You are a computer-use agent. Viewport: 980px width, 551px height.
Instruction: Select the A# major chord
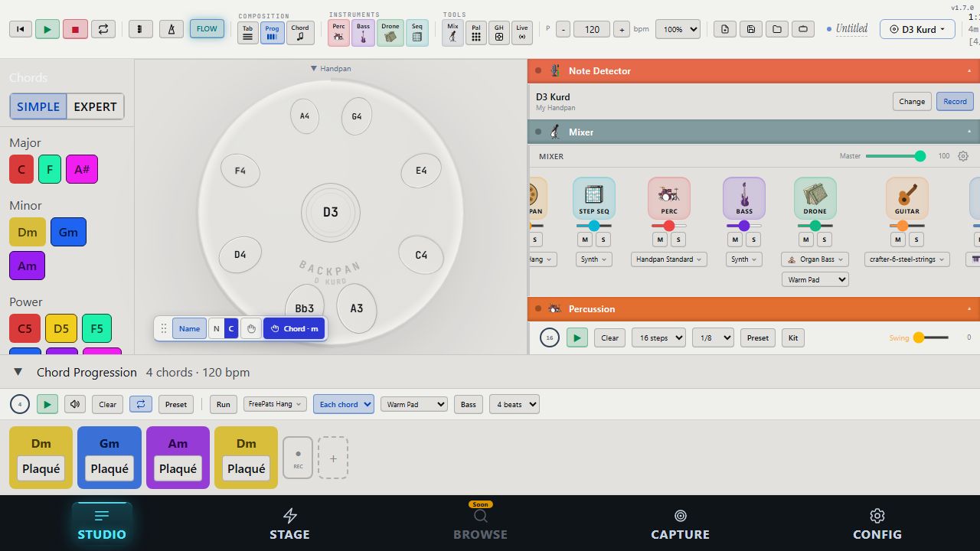pyautogui.click(x=82, y=169)
